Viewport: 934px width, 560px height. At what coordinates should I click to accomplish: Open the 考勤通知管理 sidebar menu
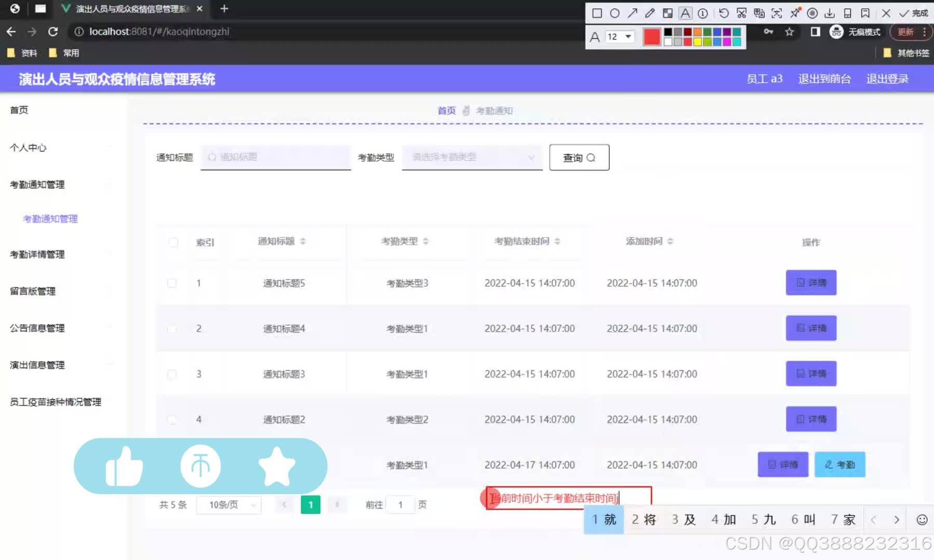(36, 185)
